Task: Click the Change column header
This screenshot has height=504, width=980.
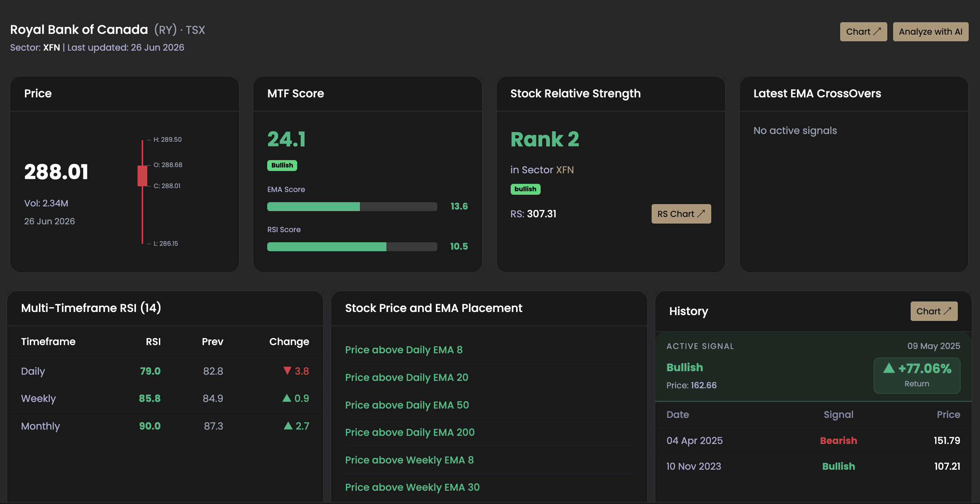Action: pyautogui.click(x=289, y=342)
